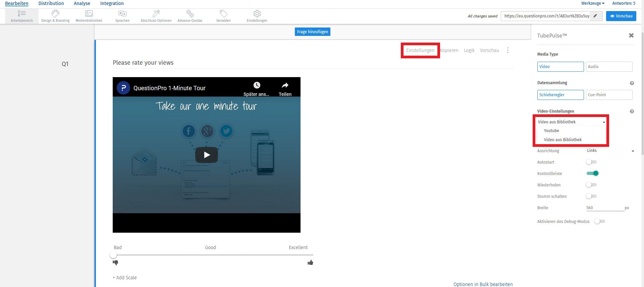Click the question text Please rate your views
Viewport: 644px width, 287px height.
143,63
